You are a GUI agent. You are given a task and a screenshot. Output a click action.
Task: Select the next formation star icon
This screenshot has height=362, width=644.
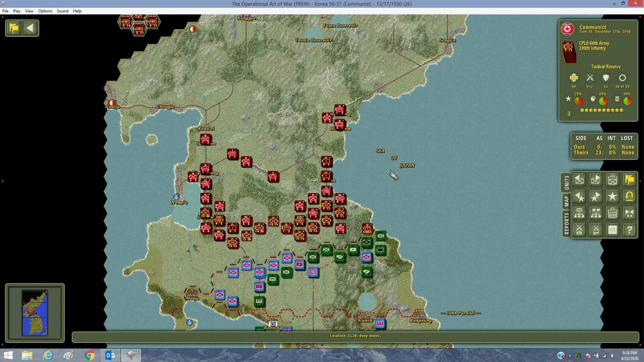596,197
